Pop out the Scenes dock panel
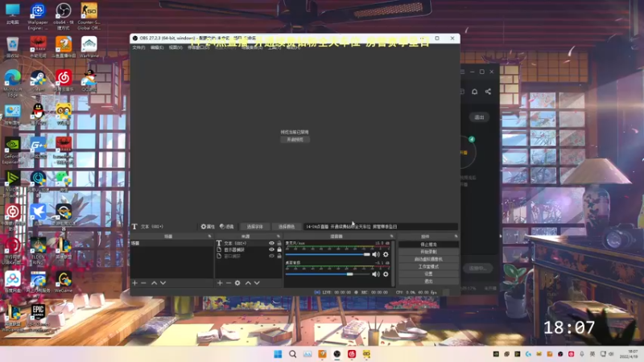Viewport: 644px width, 362px height. click(209, 237)
